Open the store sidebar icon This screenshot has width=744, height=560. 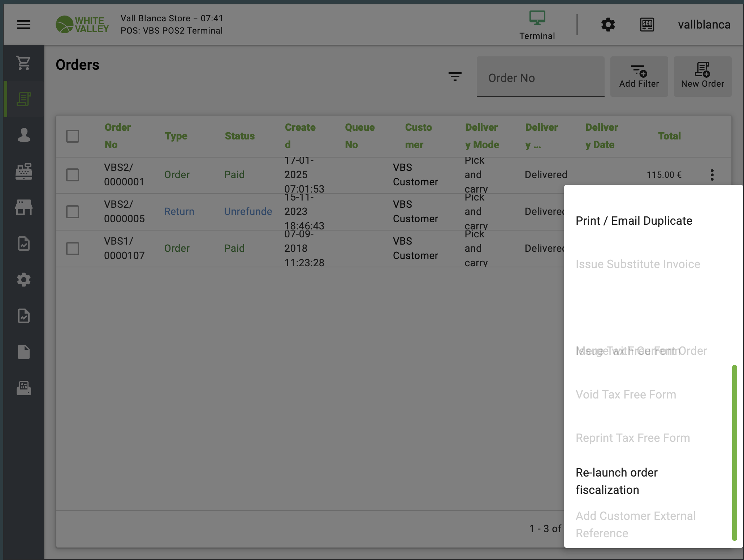coord(24,207)
